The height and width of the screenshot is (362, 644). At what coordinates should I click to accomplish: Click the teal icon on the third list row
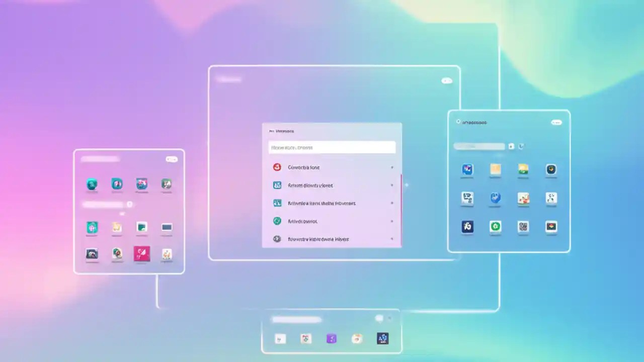point(276,203)
